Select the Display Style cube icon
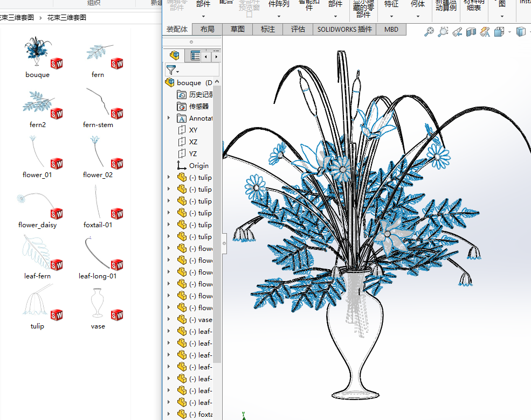531x420 pixels. (520, 32)
